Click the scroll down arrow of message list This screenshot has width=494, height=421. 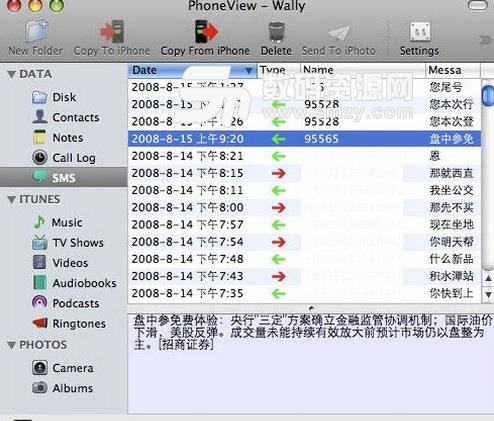click(488, 295)
